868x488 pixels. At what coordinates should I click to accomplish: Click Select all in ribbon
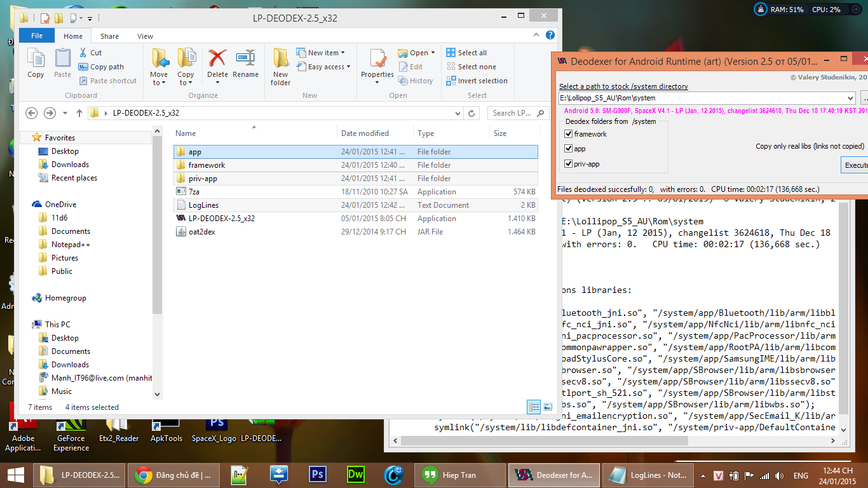pyautogui.click(x=466, y=53)
